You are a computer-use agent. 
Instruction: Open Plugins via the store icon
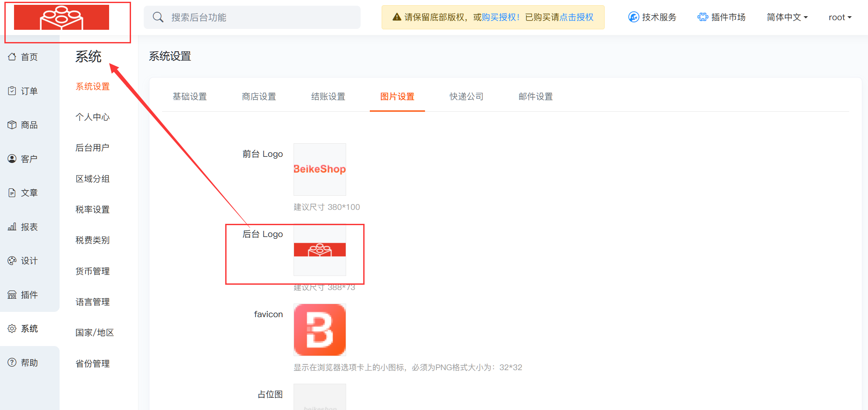click(x=12, y=295)
